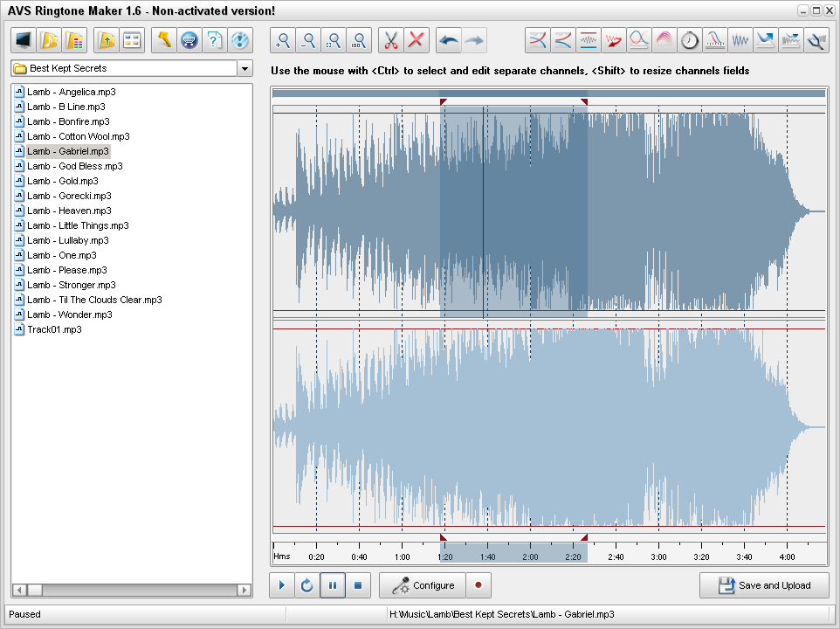The image size is (840, 629).
Task: Select Lamb - God Bless.mp3
Action: click(x=74, y=166)
